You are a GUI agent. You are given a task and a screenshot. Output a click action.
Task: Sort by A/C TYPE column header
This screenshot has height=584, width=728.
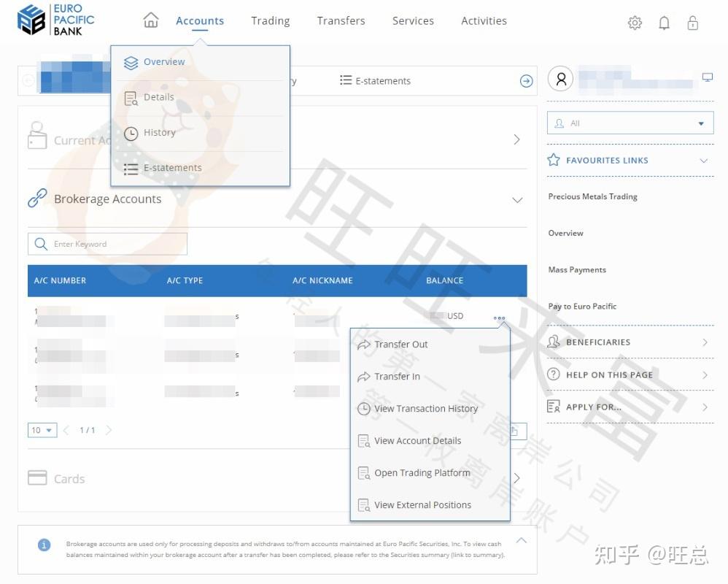[x=185, y=280]
